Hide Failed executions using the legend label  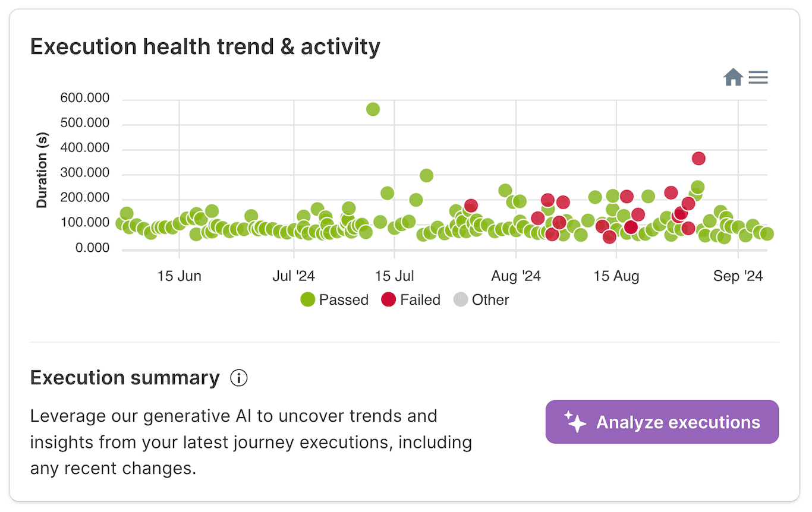420,300
